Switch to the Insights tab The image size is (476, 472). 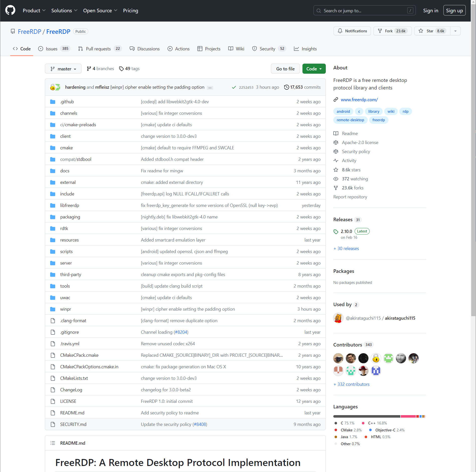point(305,49)
